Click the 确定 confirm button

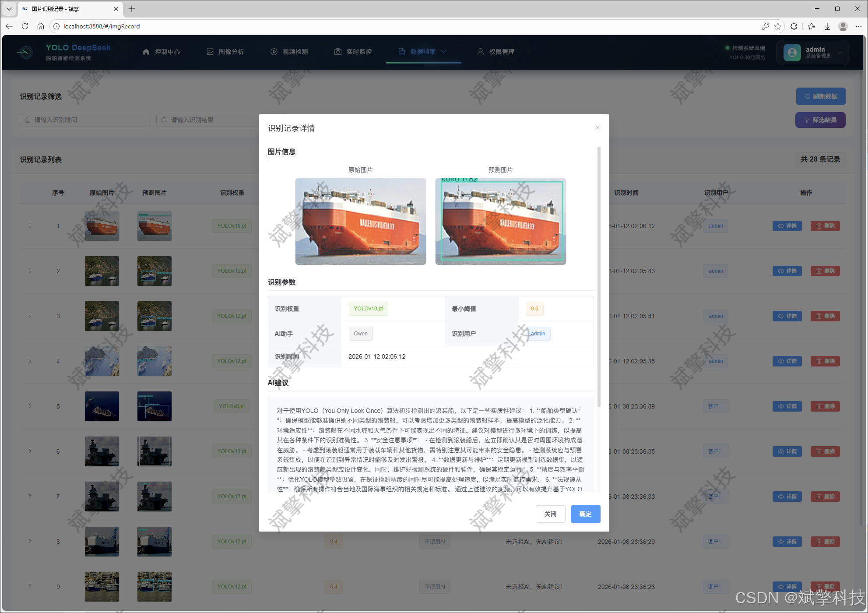coord(585,514)
